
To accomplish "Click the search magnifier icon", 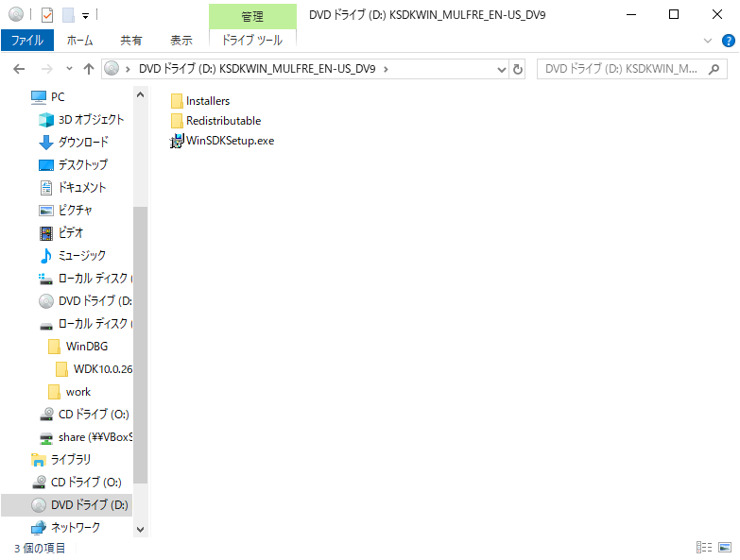I will pos(714,69).
